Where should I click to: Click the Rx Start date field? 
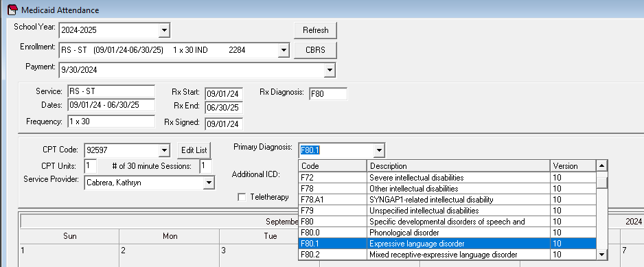pyautogui.click(x=224, y=93)
